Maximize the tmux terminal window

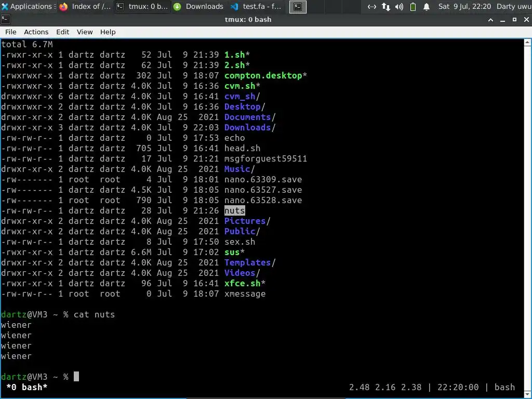click(x=514, y=20)
